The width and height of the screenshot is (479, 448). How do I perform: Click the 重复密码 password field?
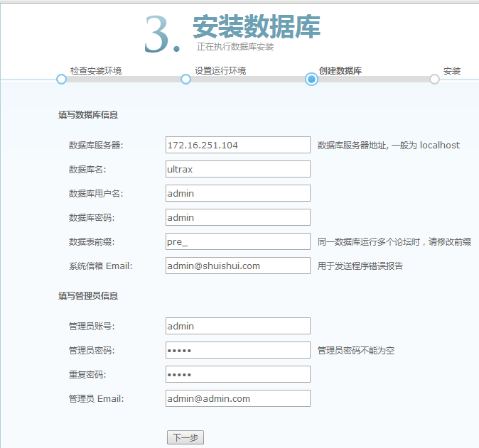(238, 374)
